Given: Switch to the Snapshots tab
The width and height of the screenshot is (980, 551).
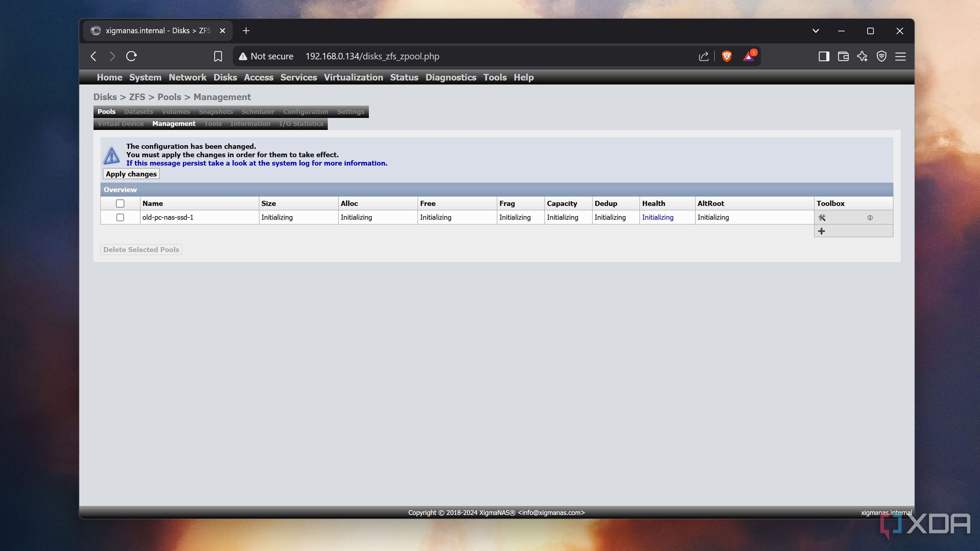Looking at the screenshot, I should pyautogui.click(x=215, y=111).
